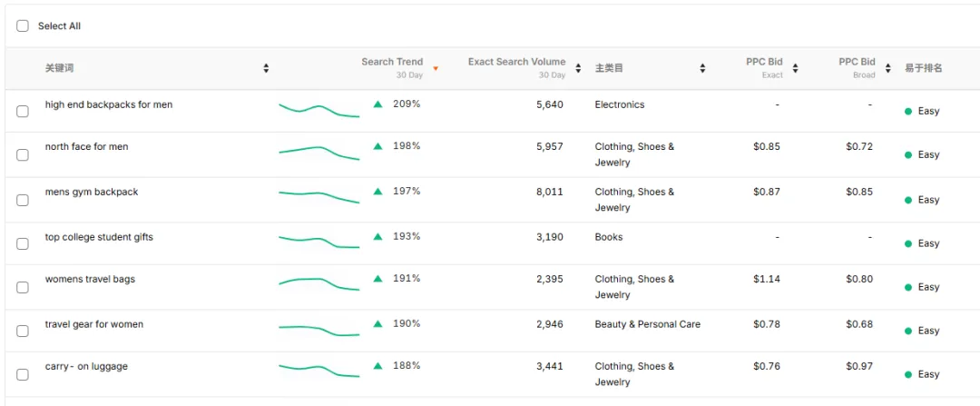Viewport: 980px width, 406px height.
Task: Click the 易于排名 column header
Action: pos(923,68)
